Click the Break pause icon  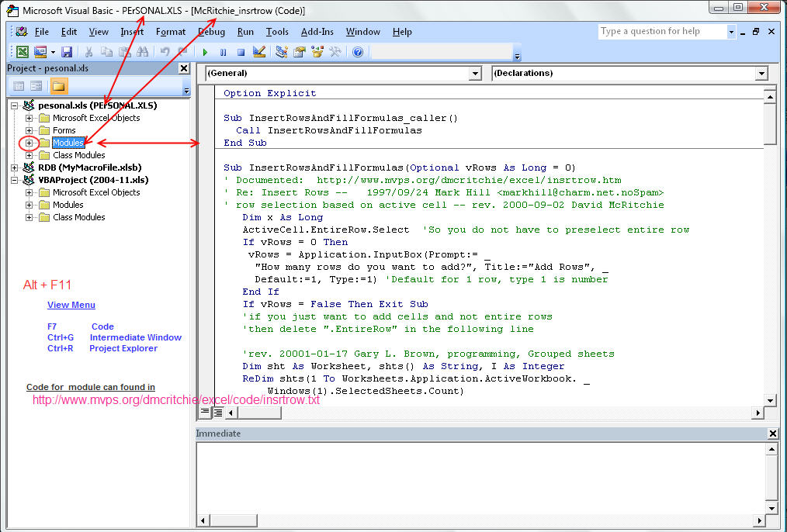click(223, 52)
